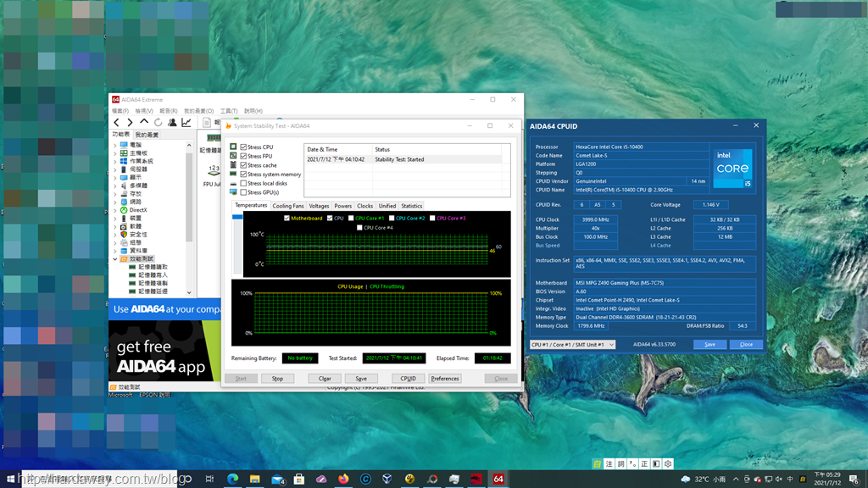Uncheck the Stress CPU checkbox
Viewport: 868px width, 488px height.
tap(243, 147)
